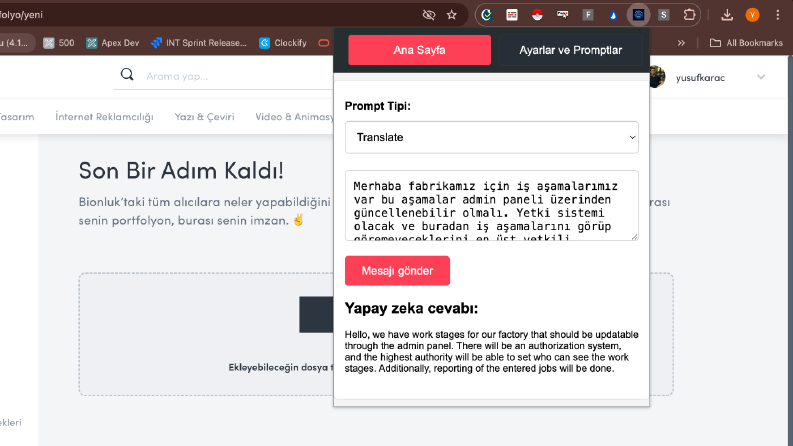Viewport: 793px width, 446px height.
Task: Open the extension with cursor-pointer icon
Action: point(562,15)
